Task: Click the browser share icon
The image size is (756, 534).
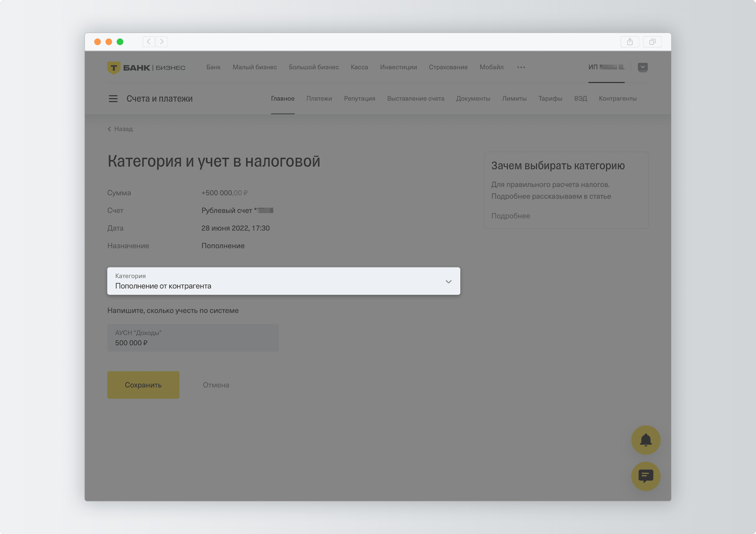Action: coord(630,42)
